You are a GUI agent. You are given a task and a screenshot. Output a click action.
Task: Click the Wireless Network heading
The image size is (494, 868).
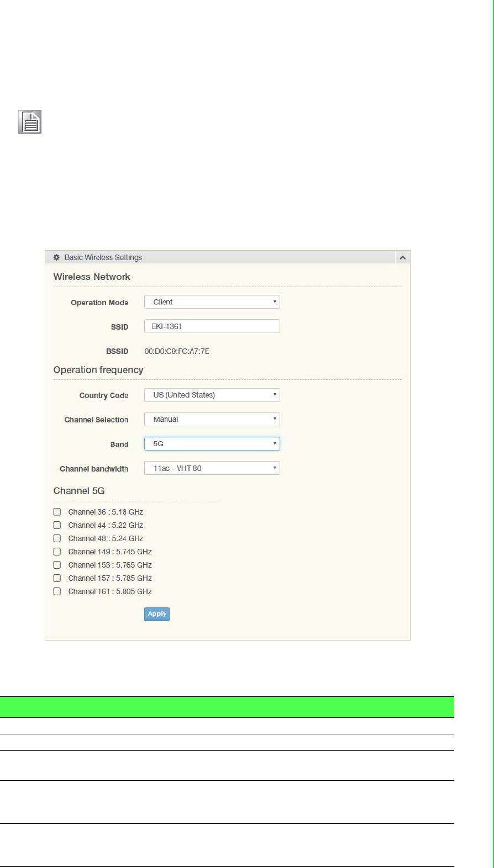[92, 277]
